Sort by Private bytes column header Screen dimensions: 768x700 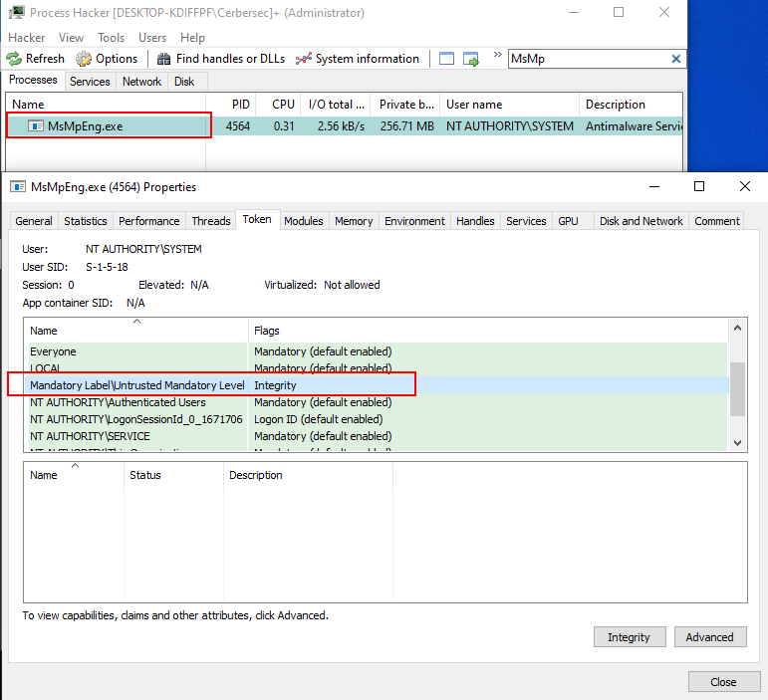(x=405, y=105)
